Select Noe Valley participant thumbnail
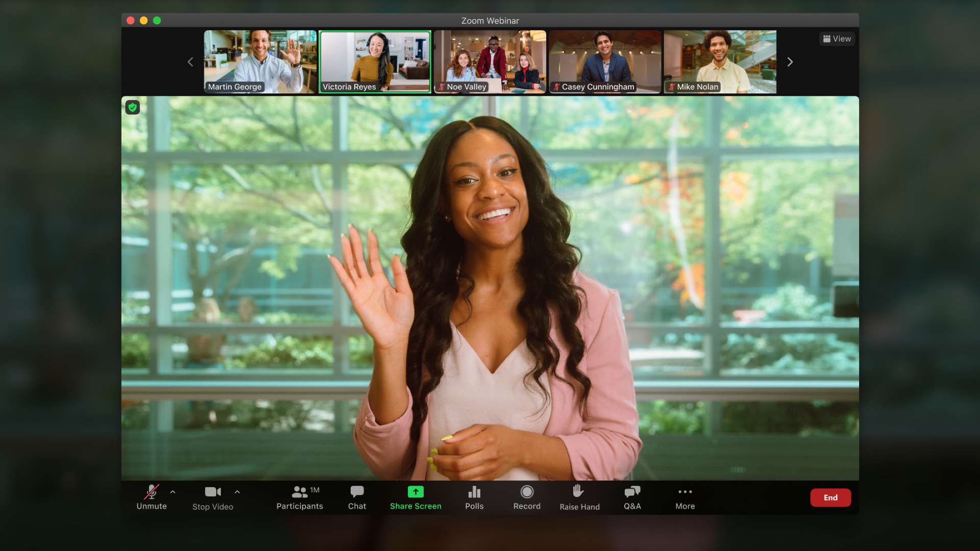Image resolution: width=980 pixels, height=551 pixels. click(490, 61)
